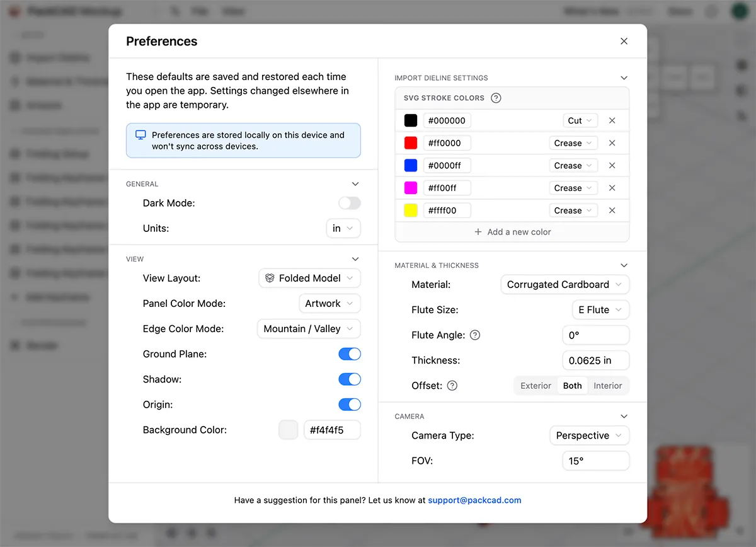Open the Edge Color Mode dropdown
Viewport: 756px width, 547px height.
tap(309, 328)
